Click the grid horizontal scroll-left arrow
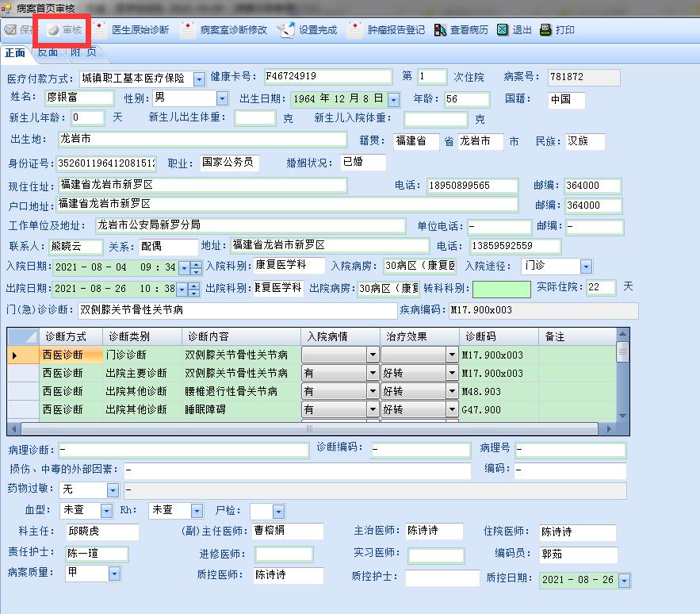The height and width of the screenshot is (614, 700). (13, 429)
